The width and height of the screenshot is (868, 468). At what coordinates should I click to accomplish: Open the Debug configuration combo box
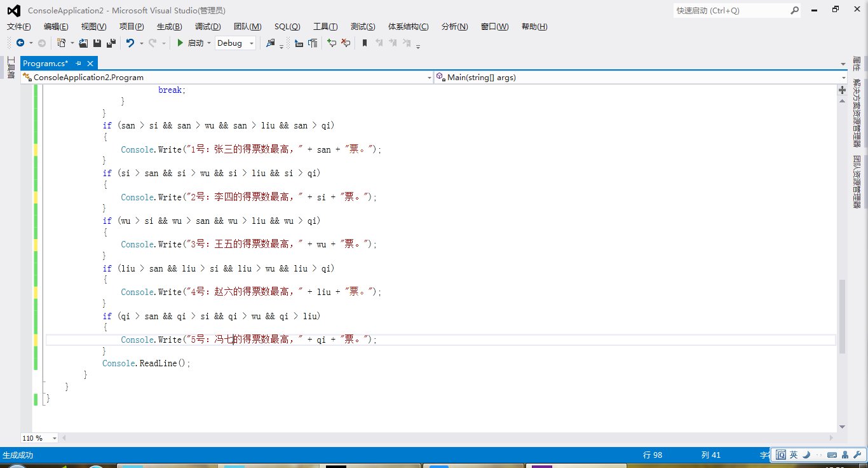[236, 43]
